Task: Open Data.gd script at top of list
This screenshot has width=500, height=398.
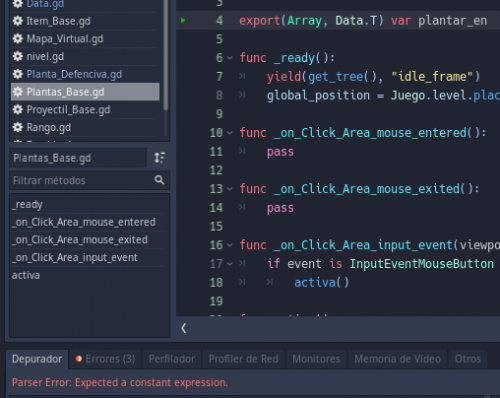Action: click(x=85, y=4)
